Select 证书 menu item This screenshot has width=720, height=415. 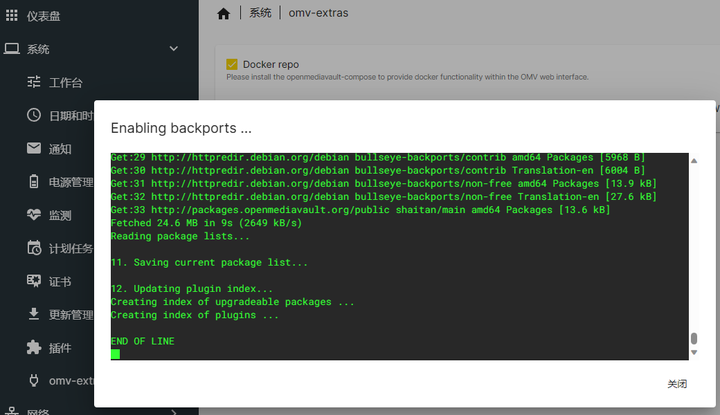(x=60, y=281)
